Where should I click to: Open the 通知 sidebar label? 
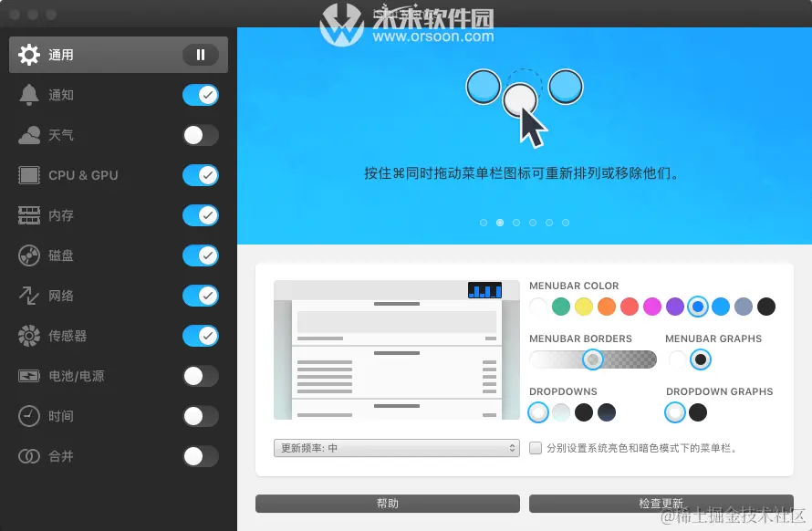pos(61,95)
